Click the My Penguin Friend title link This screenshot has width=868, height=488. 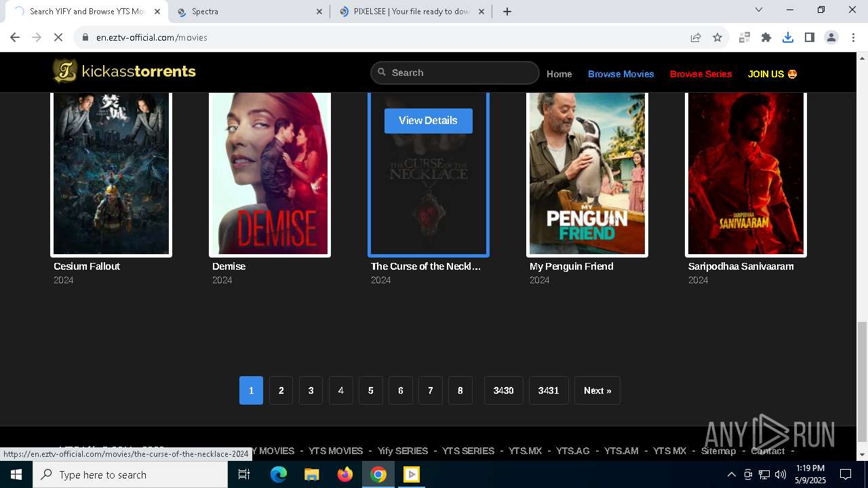pyautogui.click(x=571, y=266)
